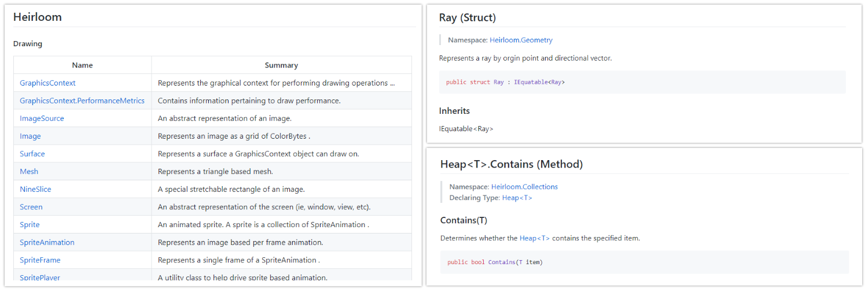Click the Image link in the table
Screen dimensions: 868x289
pyautogui.click(x=30, y=136)
